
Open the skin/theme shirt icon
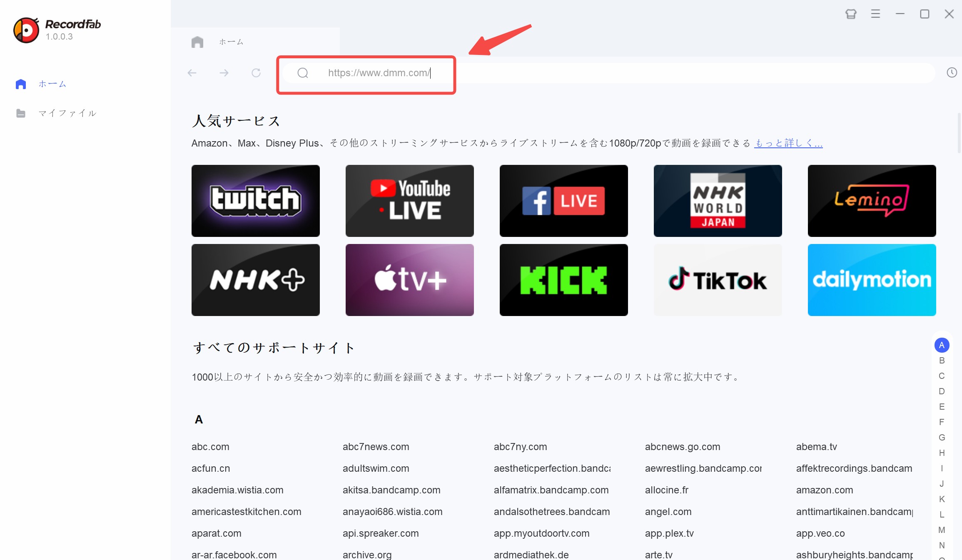[851, 14]
